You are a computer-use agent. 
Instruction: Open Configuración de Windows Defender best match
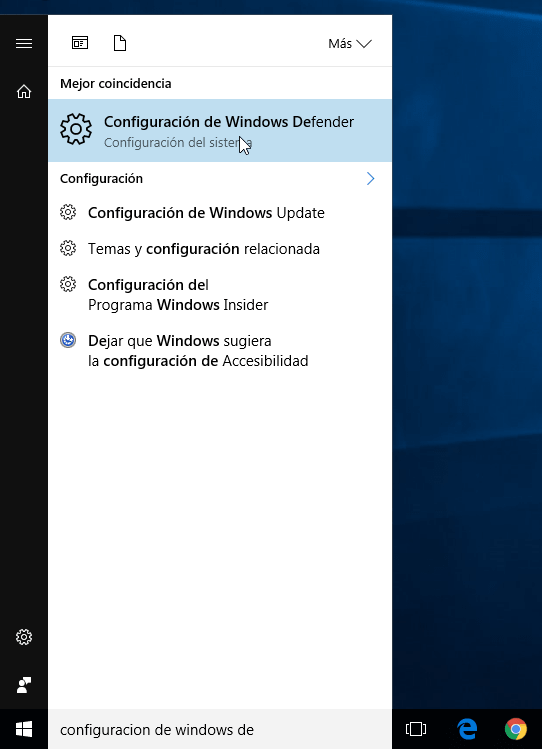point(220,130)
